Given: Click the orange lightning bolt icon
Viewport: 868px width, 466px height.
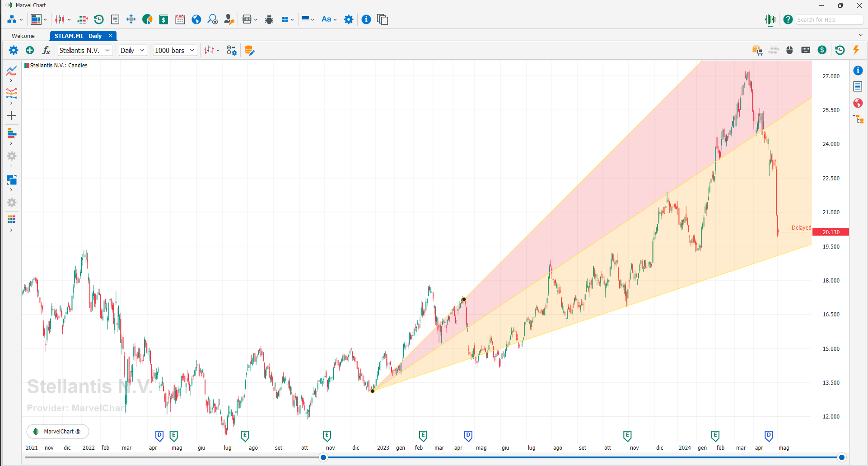Looking at the screenshot, I should point(856,50).
